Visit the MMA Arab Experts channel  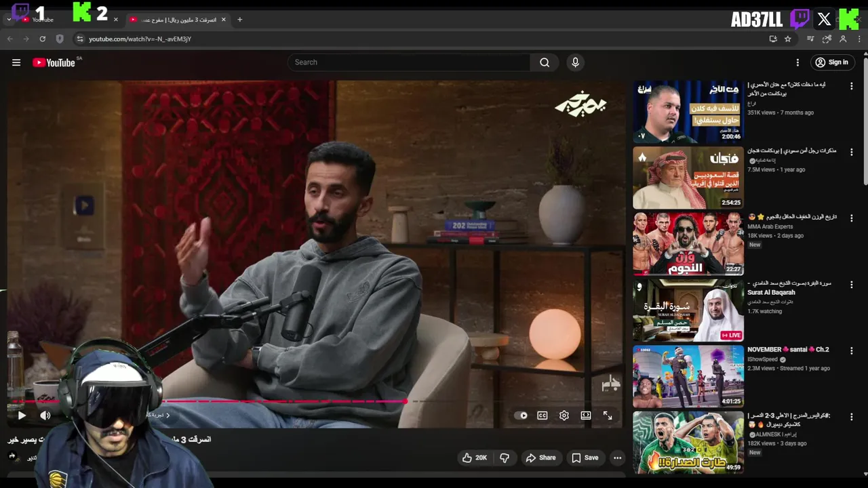click(770, 226)
